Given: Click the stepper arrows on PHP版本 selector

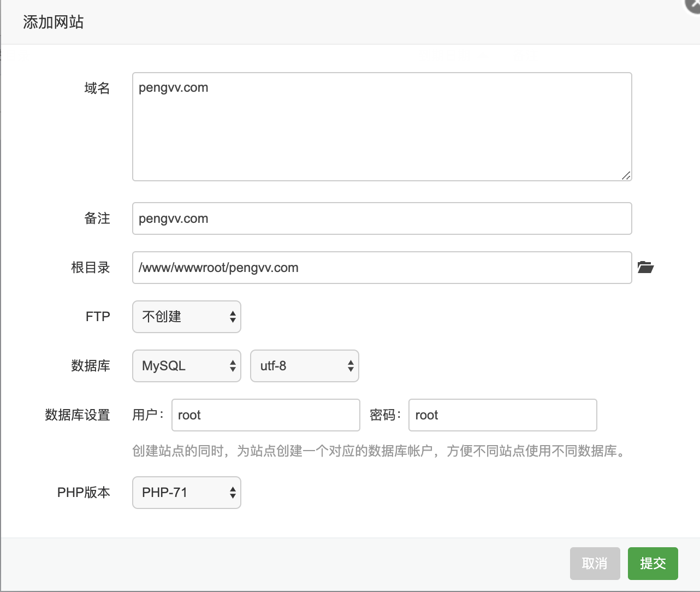Looking at the screenshot, I should coord(232,492).
